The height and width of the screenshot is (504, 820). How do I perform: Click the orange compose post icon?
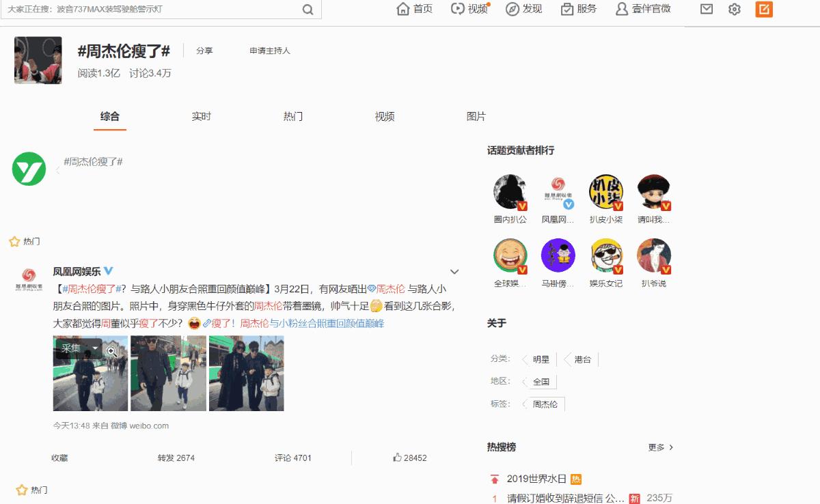pyautogui.click(x=763, y=10)
